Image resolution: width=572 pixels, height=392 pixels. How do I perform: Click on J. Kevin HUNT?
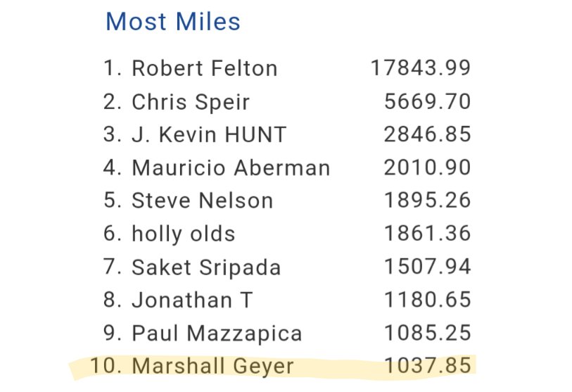[x=209, y=134]
